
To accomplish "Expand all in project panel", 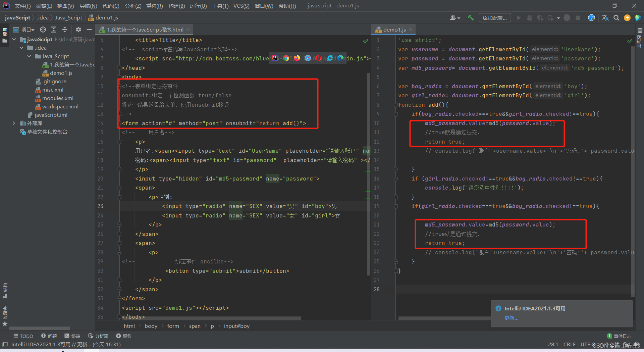I will click(54, 30).
